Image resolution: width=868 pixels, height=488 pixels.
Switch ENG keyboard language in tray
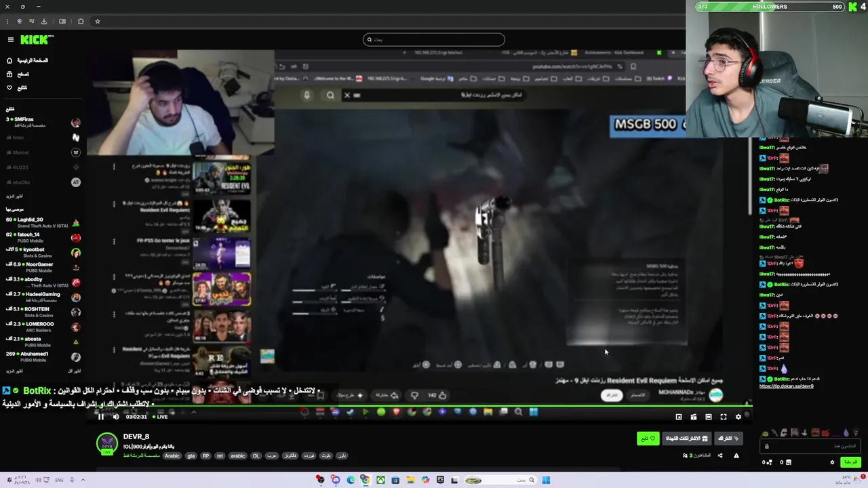pos(59,480)
